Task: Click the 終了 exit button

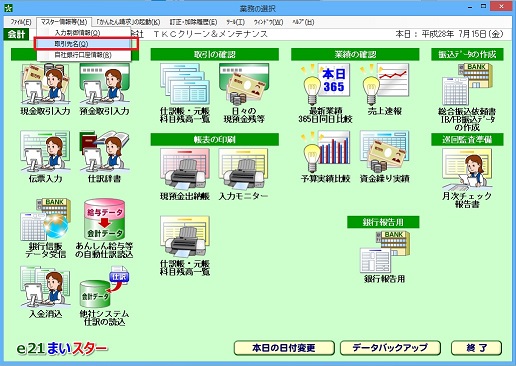Action: coord(476,348)
